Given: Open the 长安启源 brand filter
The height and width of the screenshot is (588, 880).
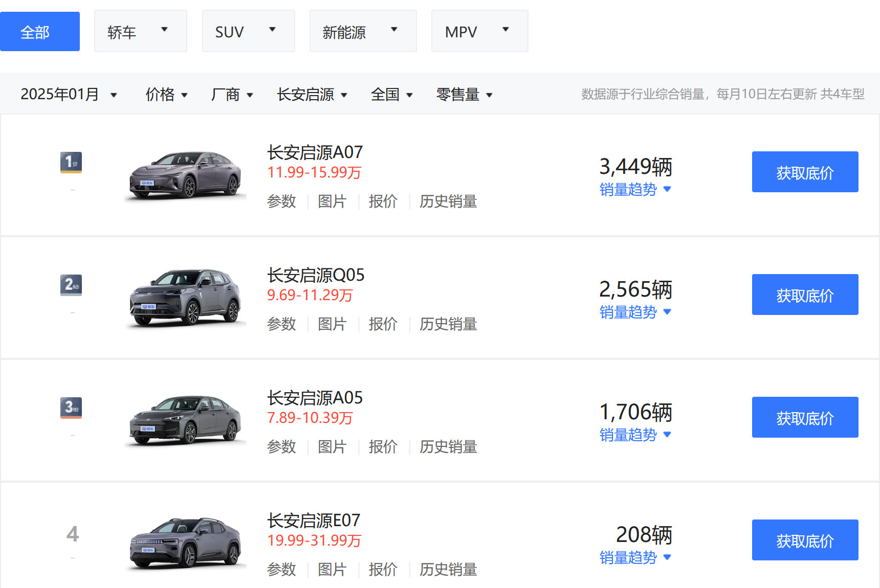Looking at the screenshot, I should pyautogui.click(x=312, y=95).
